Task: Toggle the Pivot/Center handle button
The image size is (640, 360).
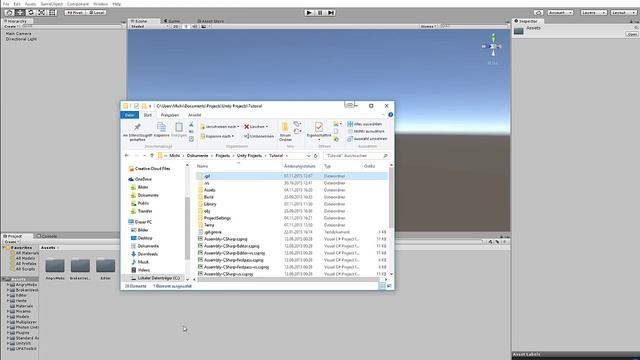Action: pos(75,13)
